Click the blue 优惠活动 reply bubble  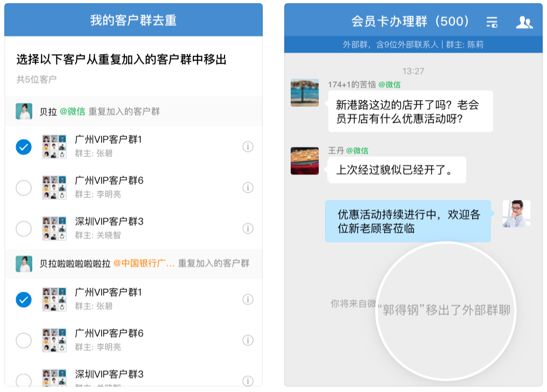408,221
